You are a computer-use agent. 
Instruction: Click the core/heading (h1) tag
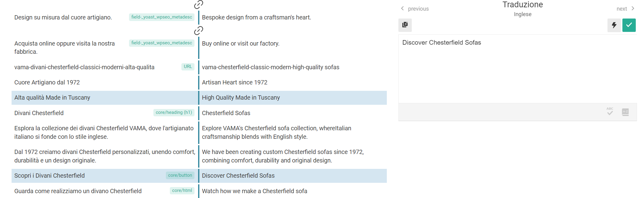tap(174, 112)
